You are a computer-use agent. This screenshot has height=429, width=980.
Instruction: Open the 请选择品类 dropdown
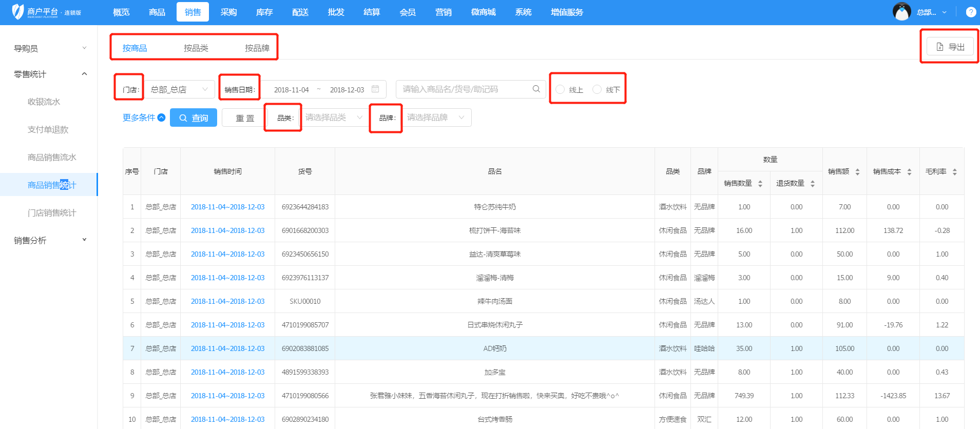pyautogui.click(x=334, y=118)
